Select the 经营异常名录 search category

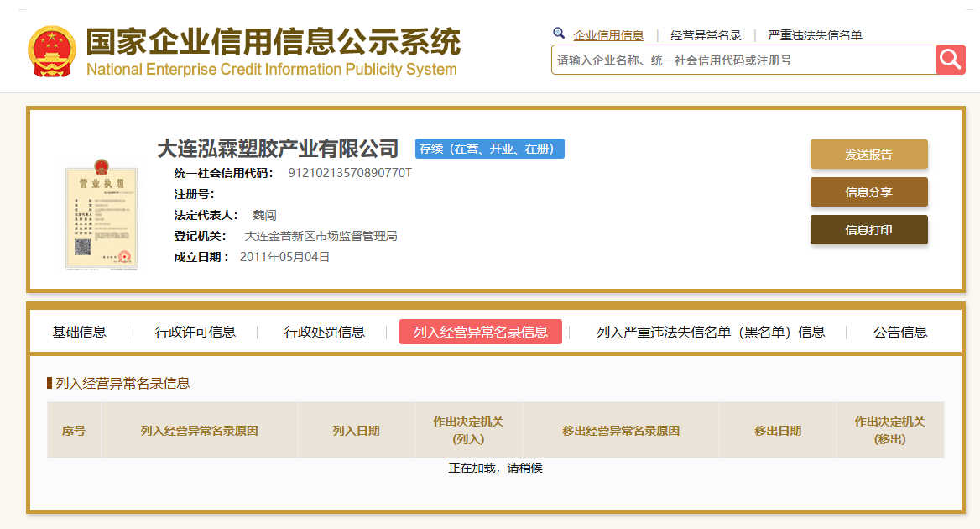point(706,35)
